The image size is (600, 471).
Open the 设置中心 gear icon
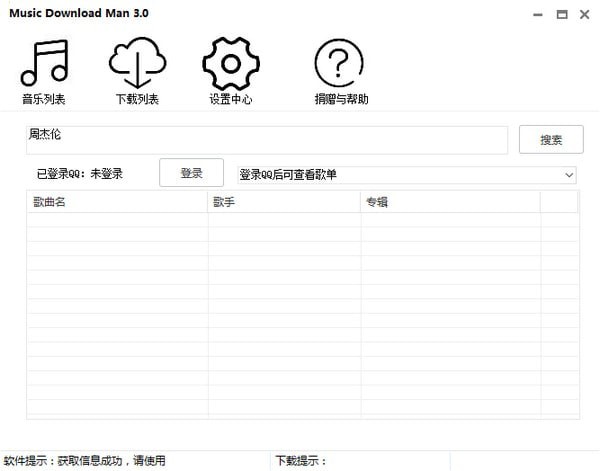(x=231, y=64)
